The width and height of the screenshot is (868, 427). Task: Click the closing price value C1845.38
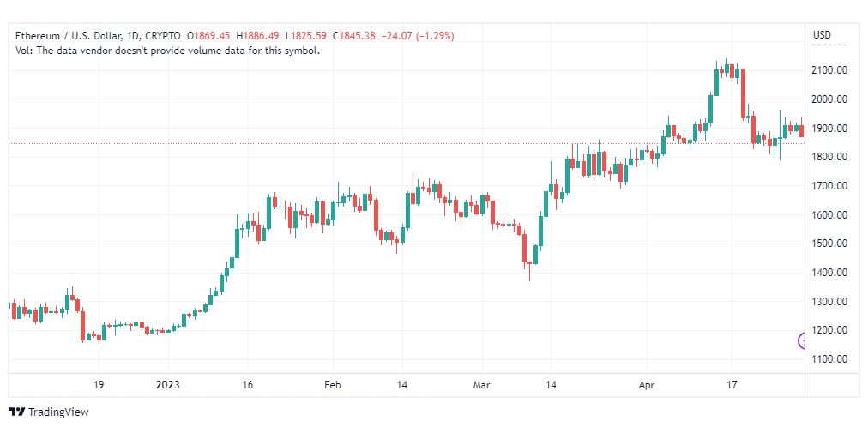click(354, 36)
